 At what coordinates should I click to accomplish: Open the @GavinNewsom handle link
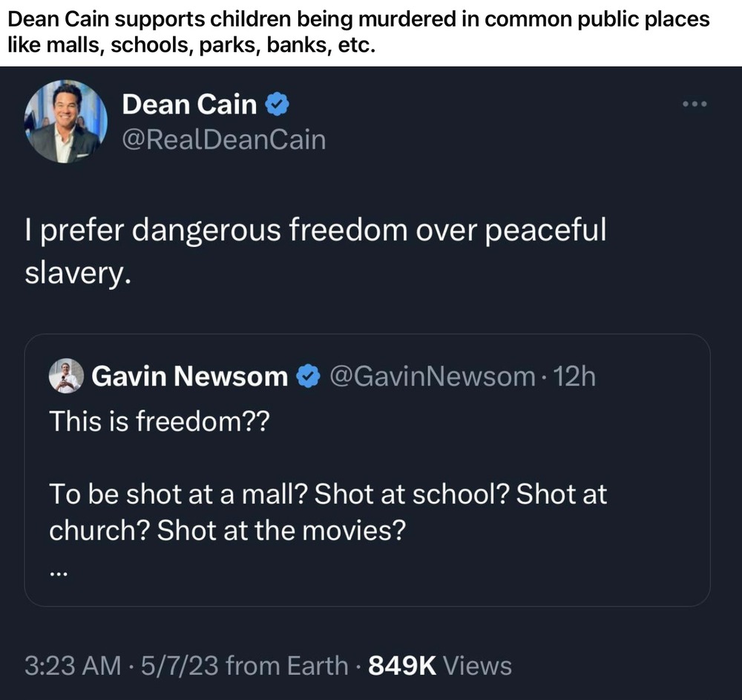tap(431, 377)
